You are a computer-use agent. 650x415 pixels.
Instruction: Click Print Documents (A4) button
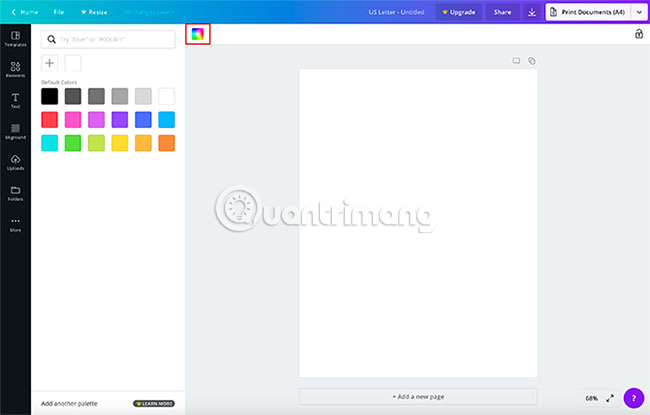pos(588,12)
